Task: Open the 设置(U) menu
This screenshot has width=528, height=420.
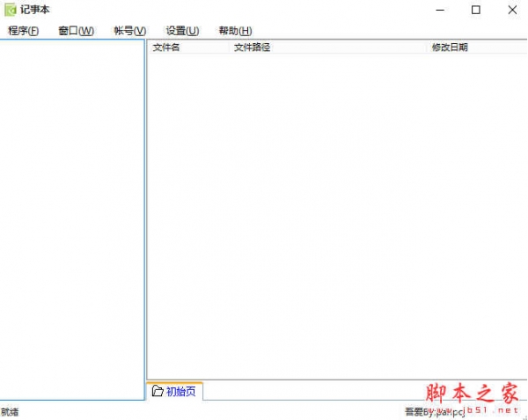Action: pyautogui.click(x=182, y=31)
